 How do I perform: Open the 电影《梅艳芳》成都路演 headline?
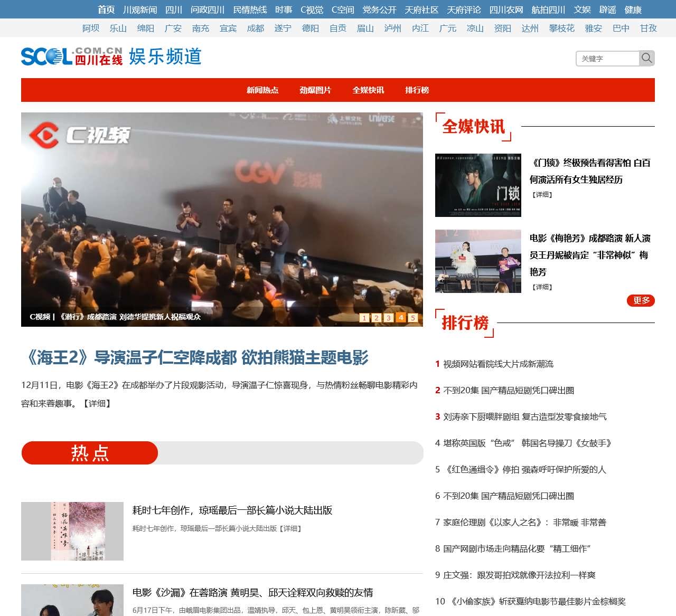[590, 255]
